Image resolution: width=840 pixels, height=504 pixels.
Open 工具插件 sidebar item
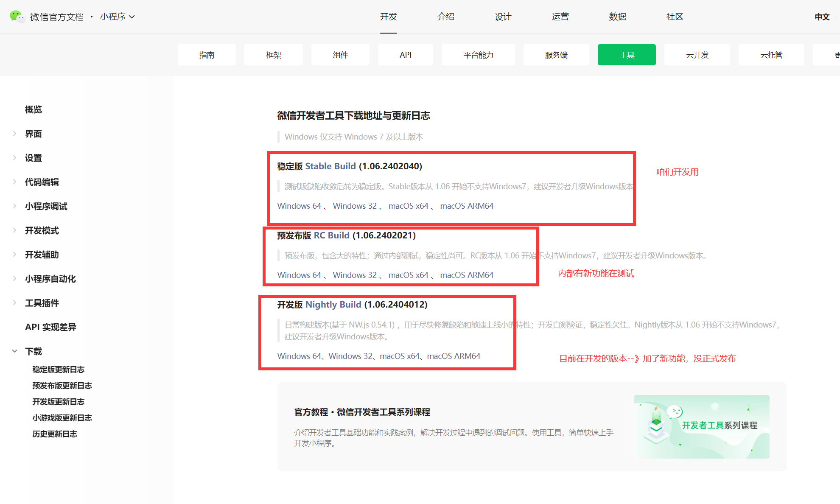42,303
